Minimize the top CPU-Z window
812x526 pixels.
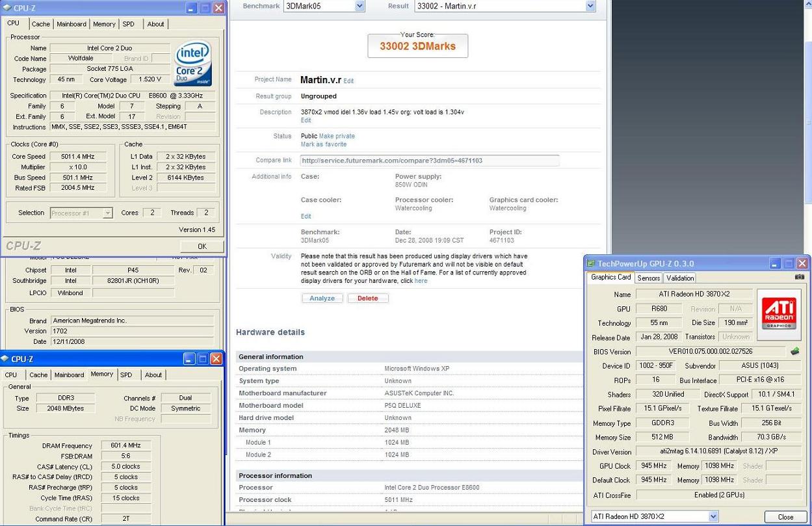(x=191, y=8)
